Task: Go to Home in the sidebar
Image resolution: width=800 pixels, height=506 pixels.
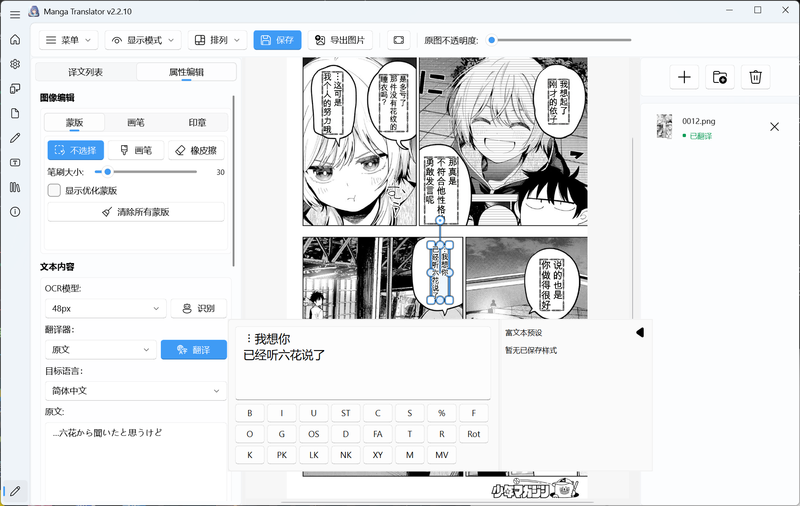Action: (15, 39)
